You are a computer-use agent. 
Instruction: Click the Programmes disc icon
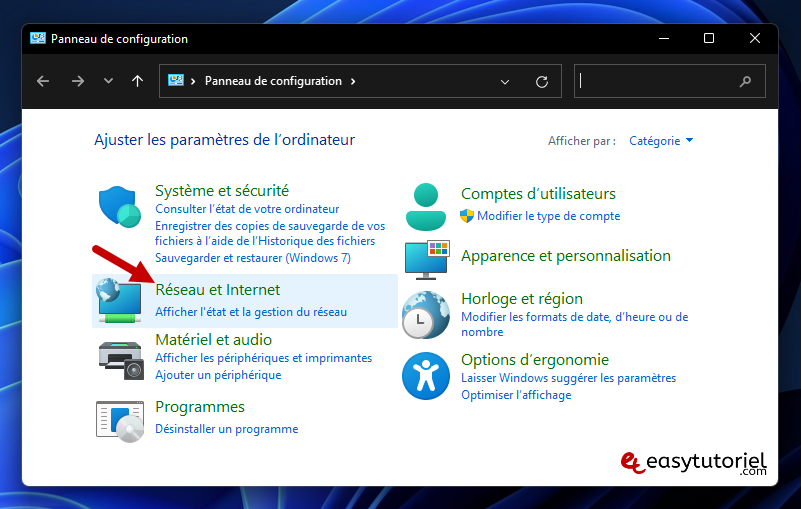(120, 422)
